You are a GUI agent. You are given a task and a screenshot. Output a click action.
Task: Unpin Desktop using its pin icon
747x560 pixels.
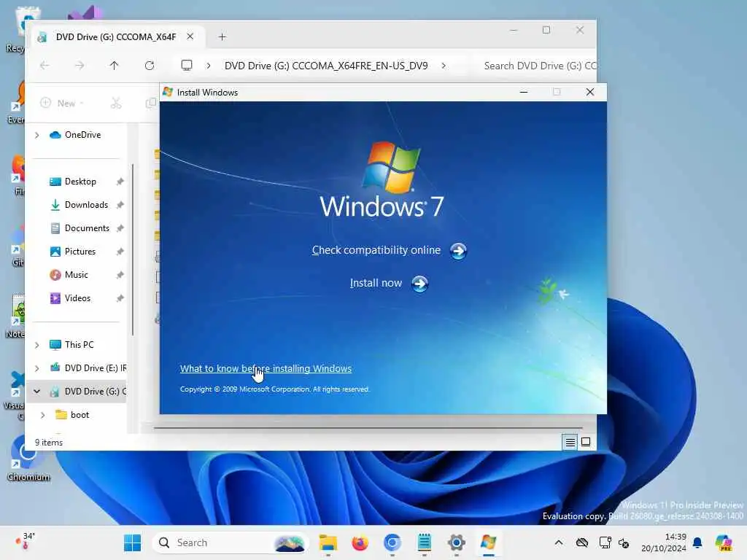pos(120,182)
